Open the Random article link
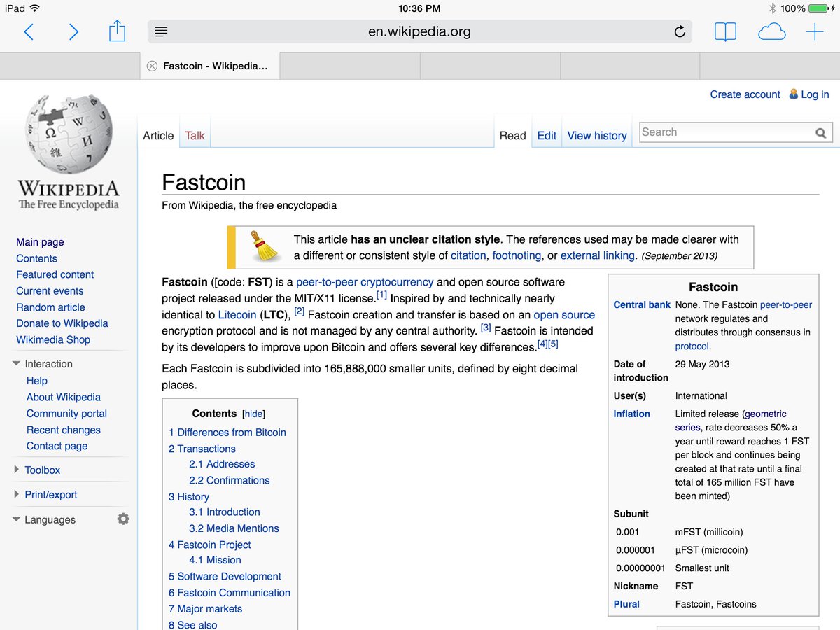The image size is (840, 630). coord(50,307)
